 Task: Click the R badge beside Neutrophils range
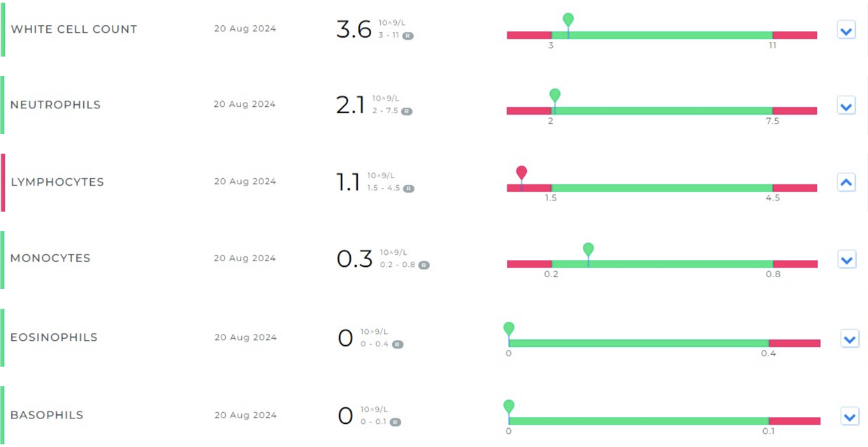coord(407,111)
